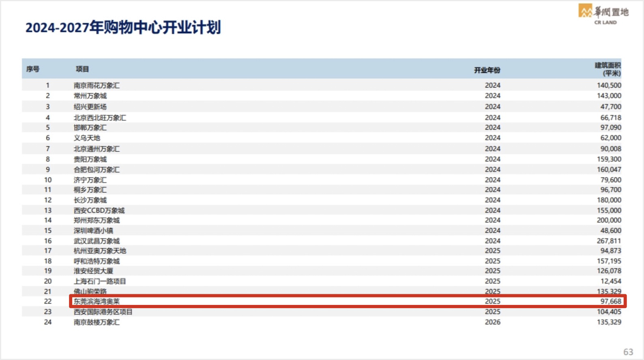The width and height of the screenshot is (644, 360).
Task: Click area value 104,405
Action: pyautogui.click(x=609, y=312)
